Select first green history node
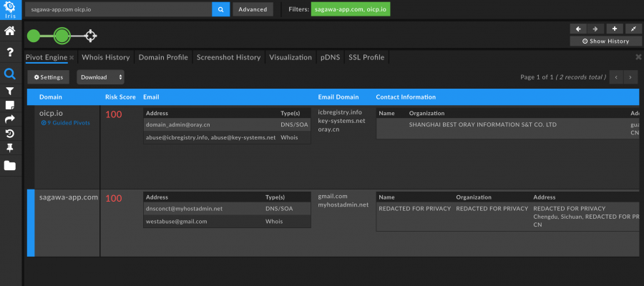 coord(33,36)
